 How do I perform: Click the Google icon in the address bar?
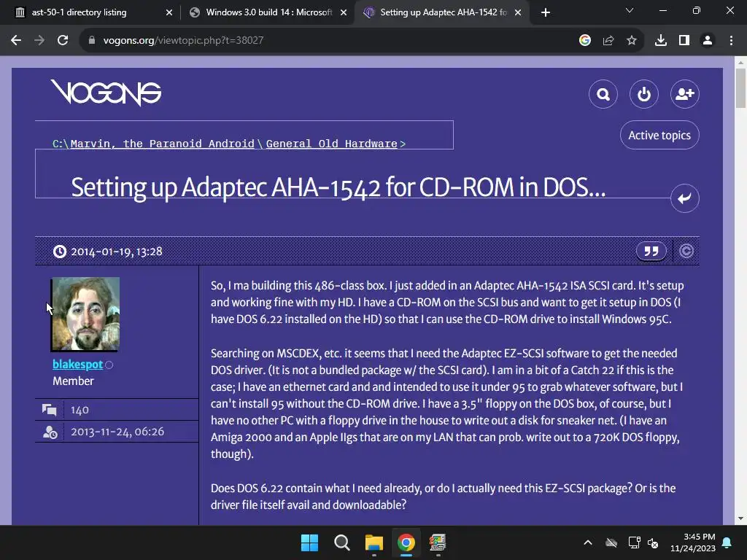tap(585, 41)
